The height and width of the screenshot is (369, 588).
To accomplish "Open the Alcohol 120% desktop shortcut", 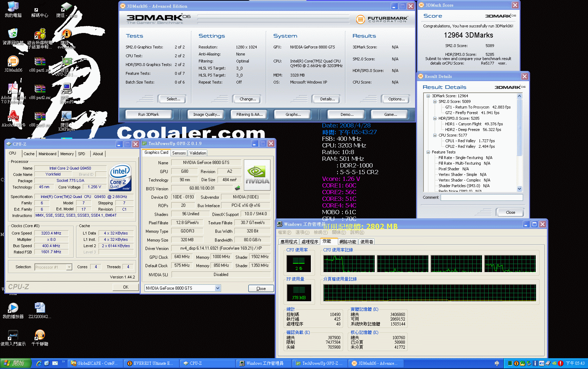I will pos(13,119).
